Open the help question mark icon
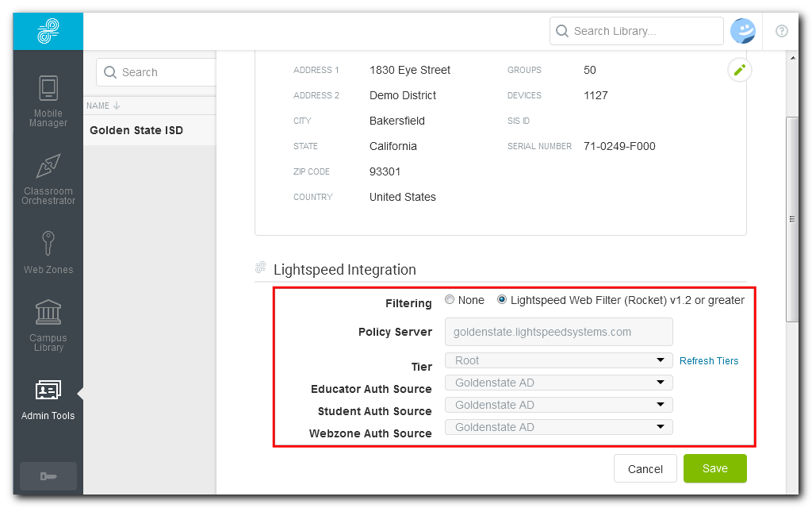Viewport: 812px width, 508px height. (781, 31)
